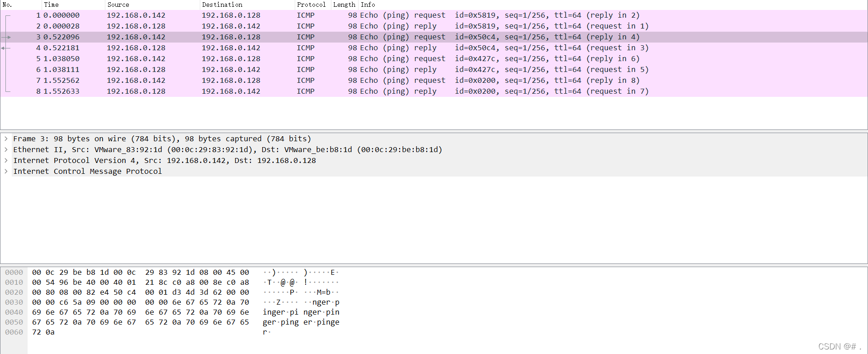Sort by the Source column header
Screen dimensions: 868x354
tap(152, 5)
